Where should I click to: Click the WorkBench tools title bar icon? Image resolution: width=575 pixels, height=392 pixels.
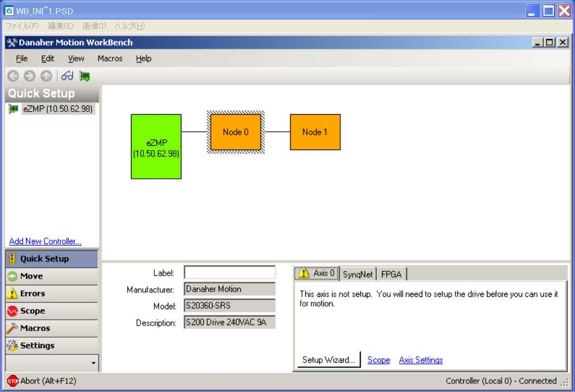(12, 42)
